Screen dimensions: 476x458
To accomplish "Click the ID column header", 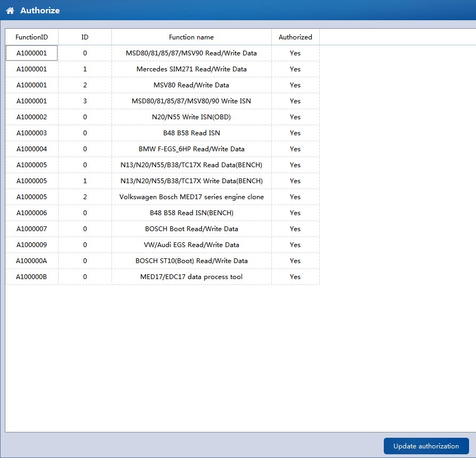I will pos(85,37).
